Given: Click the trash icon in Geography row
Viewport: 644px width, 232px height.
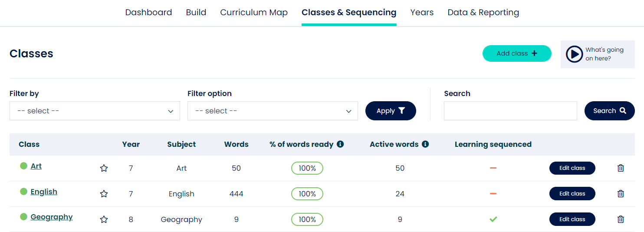Looking at the screenshot, I should (621, 219).
